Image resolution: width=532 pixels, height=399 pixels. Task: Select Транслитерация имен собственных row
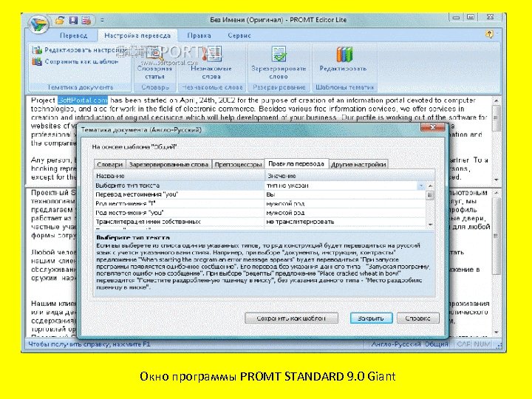point(259,222)
